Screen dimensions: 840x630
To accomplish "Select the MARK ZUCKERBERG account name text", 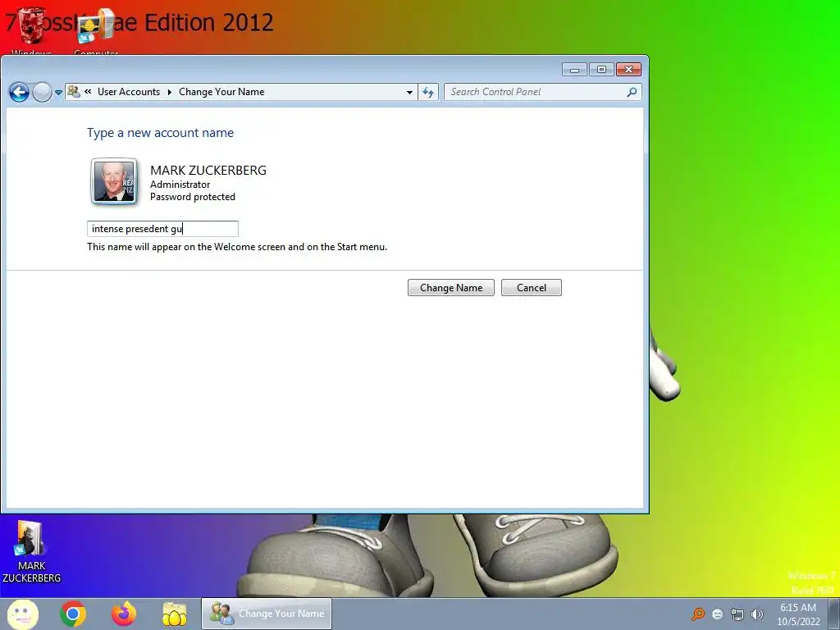I will click(x=208, y=171).
